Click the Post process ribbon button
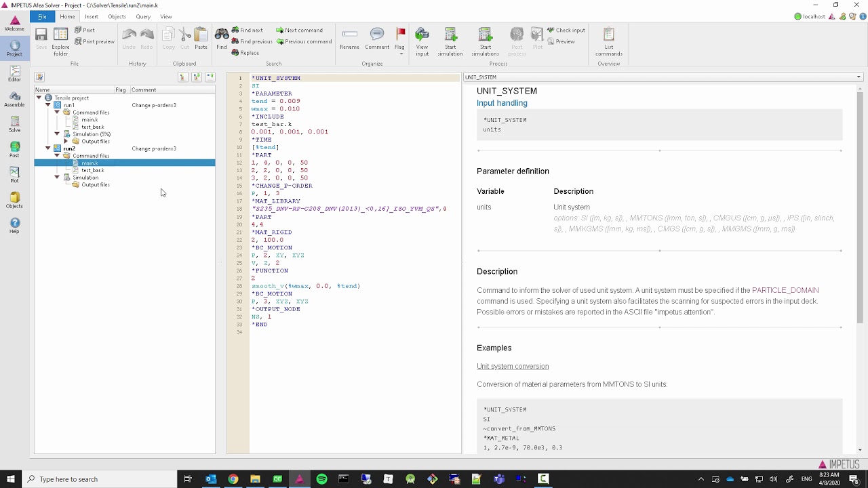868x488 pixels. 517,42
